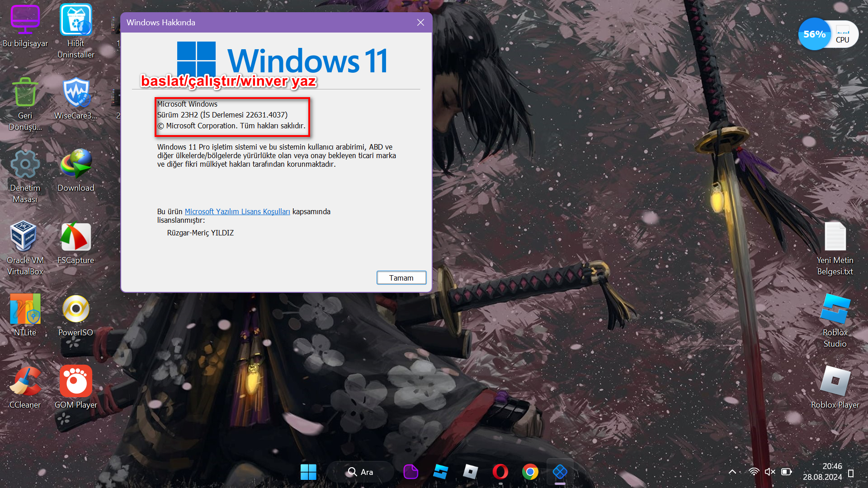
Task: Open Google Chrome from taskbar
Action: tap(530, 472)
